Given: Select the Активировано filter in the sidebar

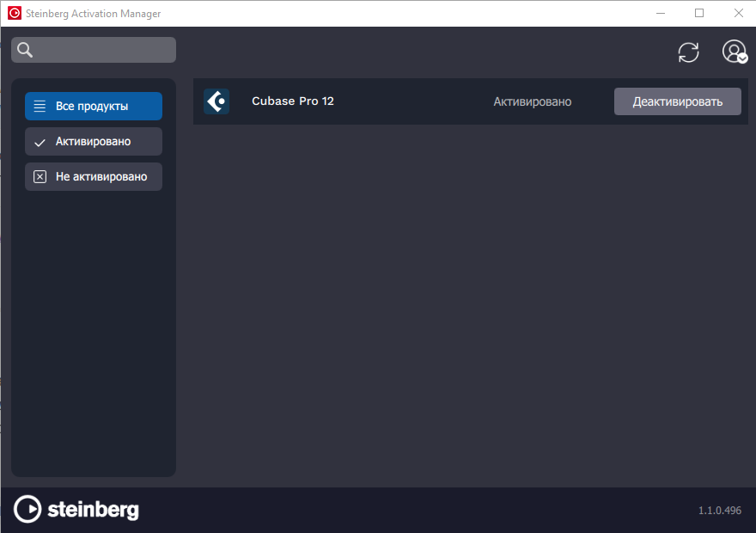Looking at the screenshot, I should 94,141.
